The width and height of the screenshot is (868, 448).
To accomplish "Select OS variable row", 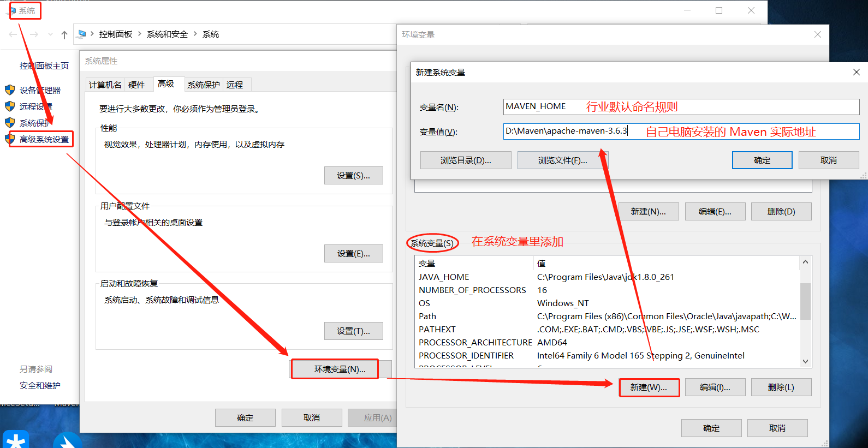I will click(607, 303).
